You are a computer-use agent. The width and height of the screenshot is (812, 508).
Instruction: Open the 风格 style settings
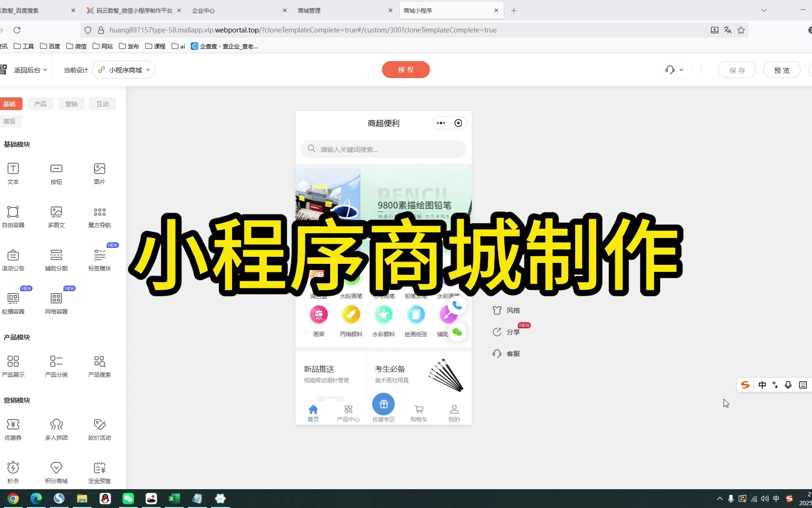point(507,310)
